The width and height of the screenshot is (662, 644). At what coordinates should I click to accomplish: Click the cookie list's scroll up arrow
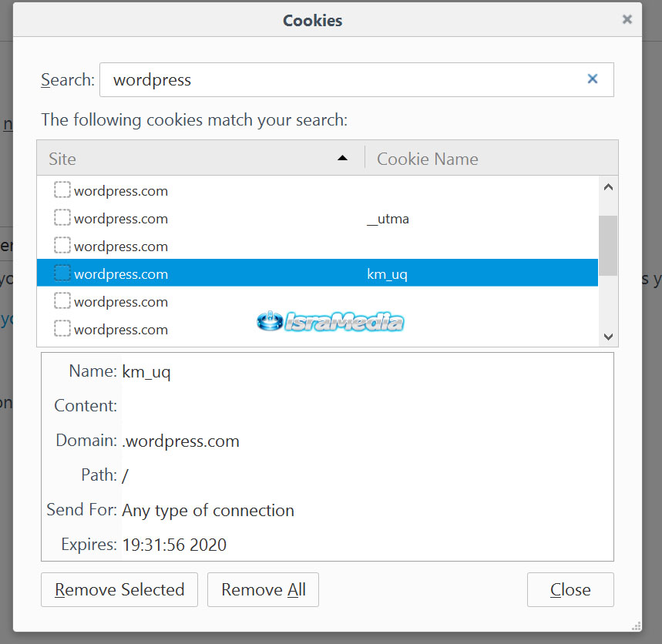[x=608, y=187]
